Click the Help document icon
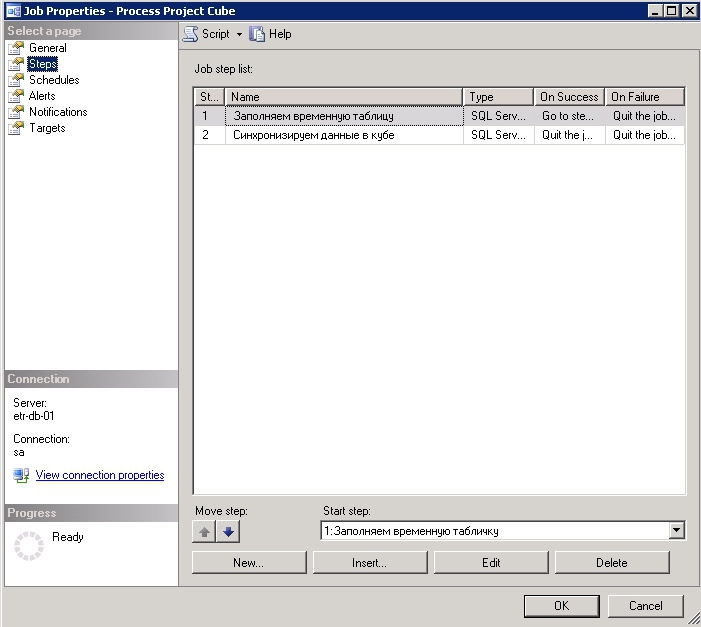 [x=257, y=34]
